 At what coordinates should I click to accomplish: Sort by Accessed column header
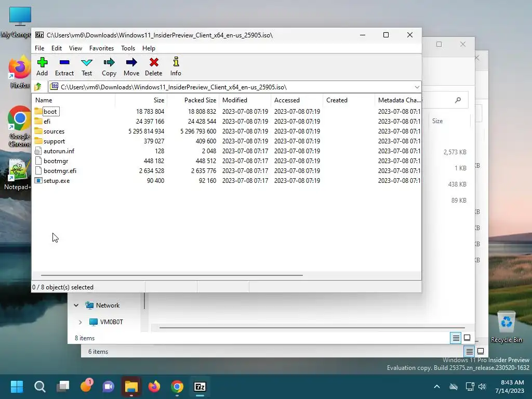pos(297,100)
